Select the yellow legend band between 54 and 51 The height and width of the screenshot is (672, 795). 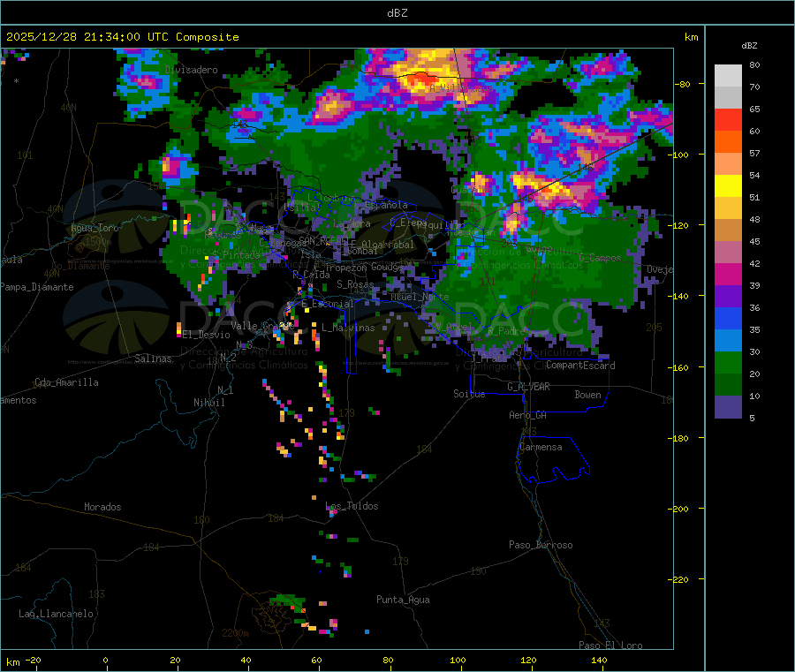coord(728,186)
